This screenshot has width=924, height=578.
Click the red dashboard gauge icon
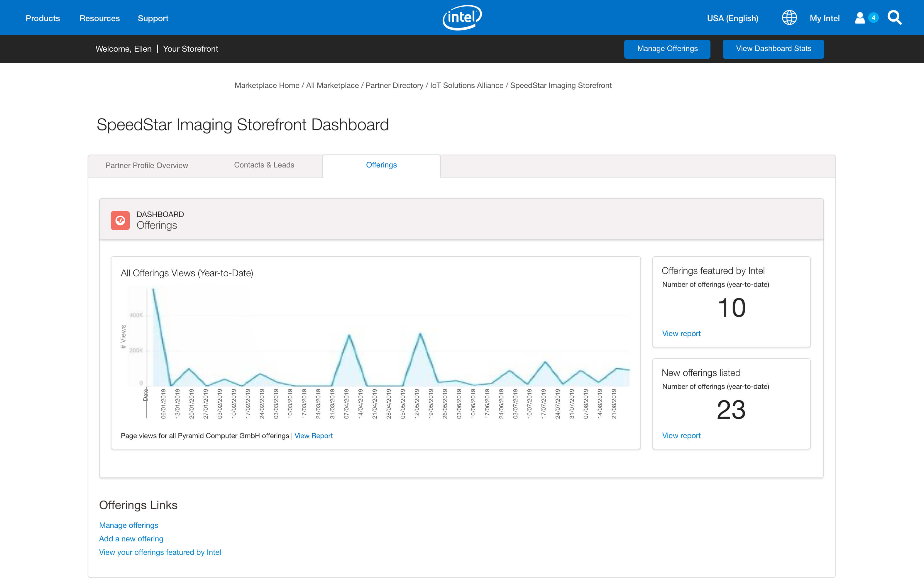tap(120, 221)
